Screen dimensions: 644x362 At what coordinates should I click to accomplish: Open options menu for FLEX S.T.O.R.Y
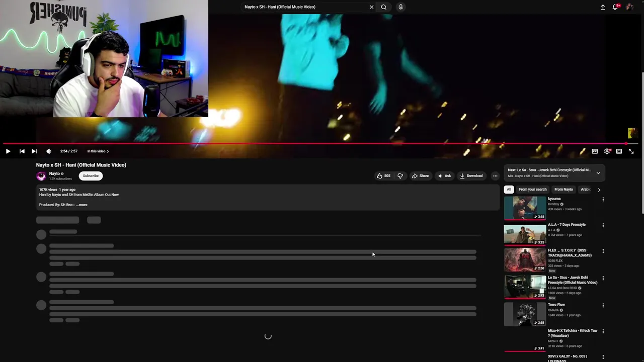click(603, 251)
